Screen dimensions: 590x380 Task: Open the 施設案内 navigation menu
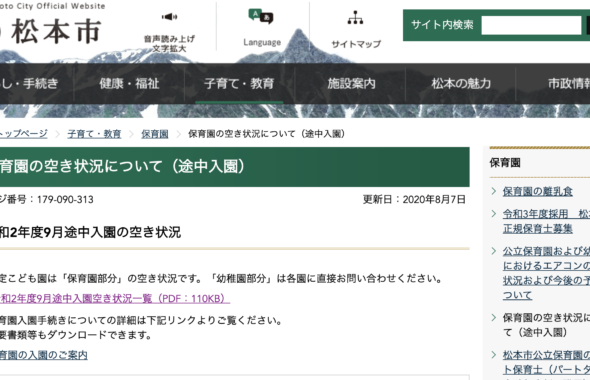click(x=351, y=84)
